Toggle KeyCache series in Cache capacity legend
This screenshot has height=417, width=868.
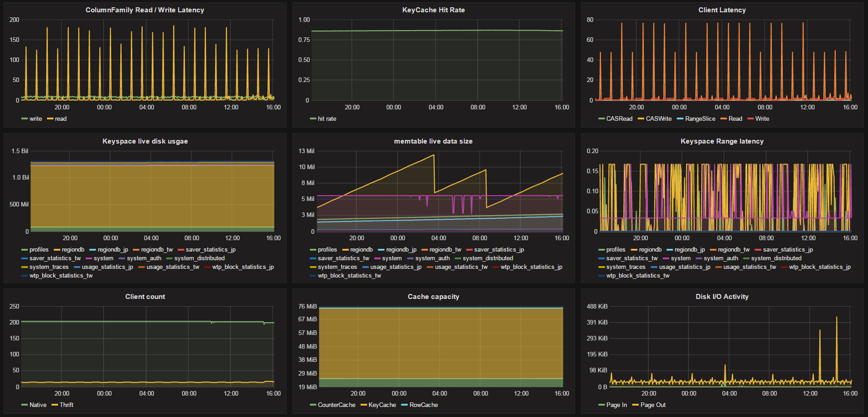(x=382, y=405)
